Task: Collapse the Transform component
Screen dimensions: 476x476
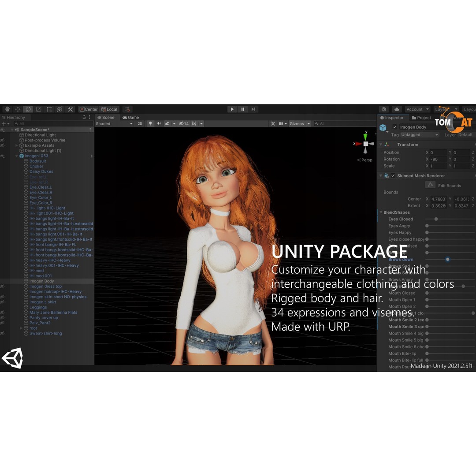Action: [381, 145]
